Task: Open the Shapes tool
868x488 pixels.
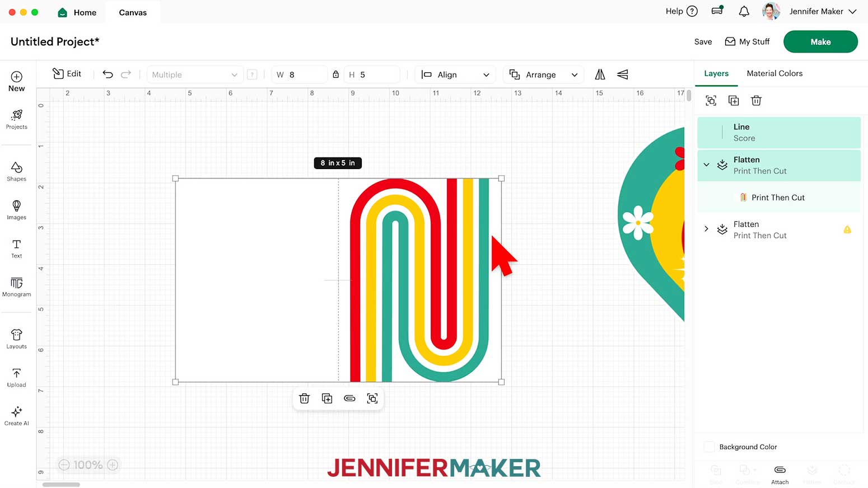Action: click(x=17, y=171)
